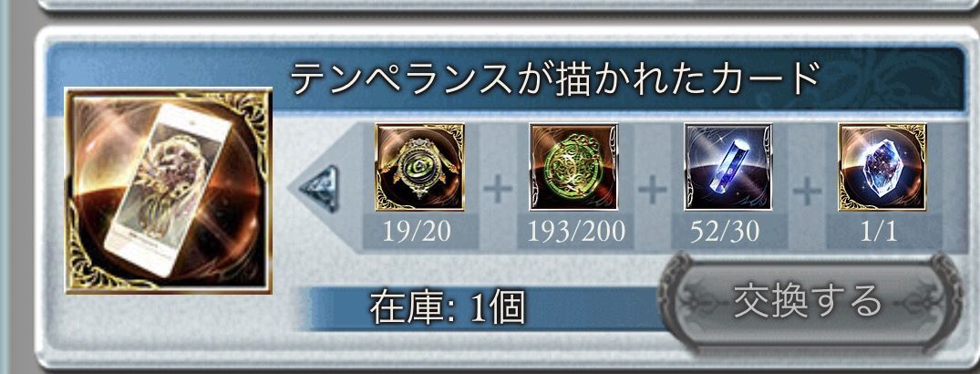980x374 pixels.
Task: Select the faceted white crystal material icon
Action: coord(882,167)
